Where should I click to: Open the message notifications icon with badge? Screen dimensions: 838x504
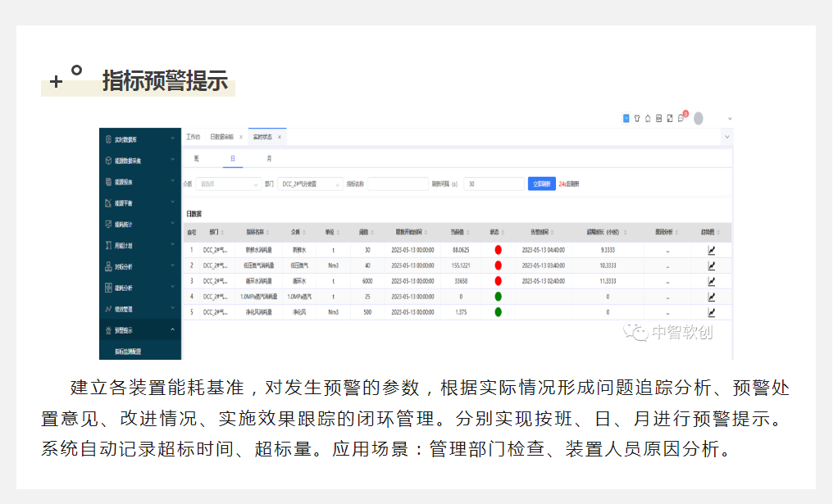pos(681,118)
